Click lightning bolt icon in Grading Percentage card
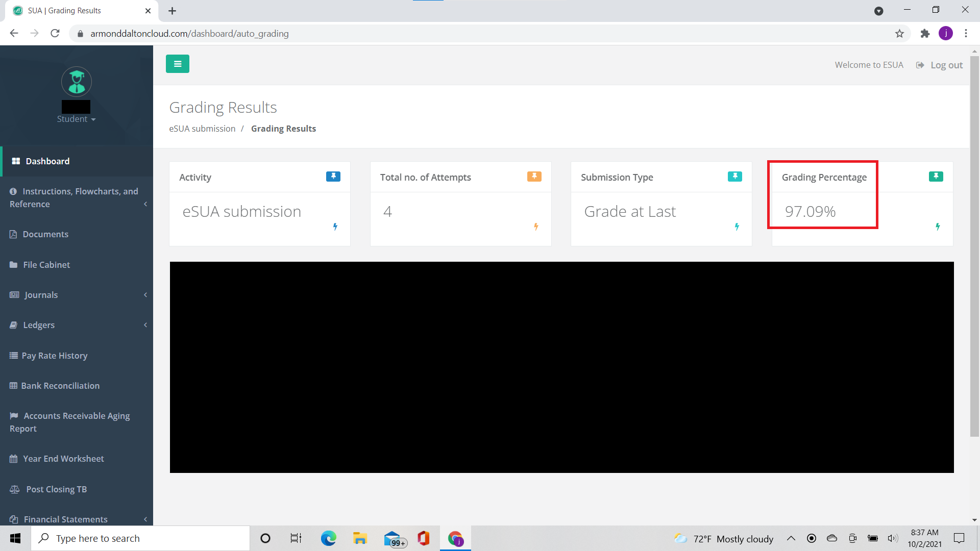980x551 pixels. tap(938, 227)
